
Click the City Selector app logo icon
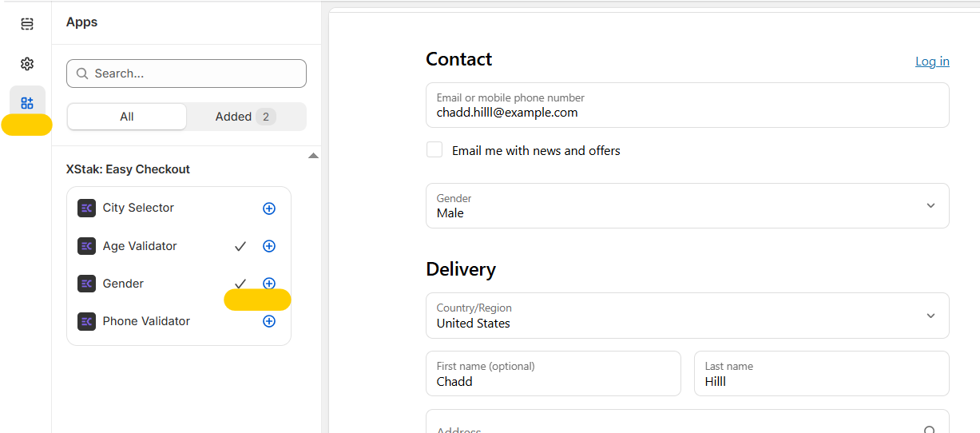click(86, 209)
